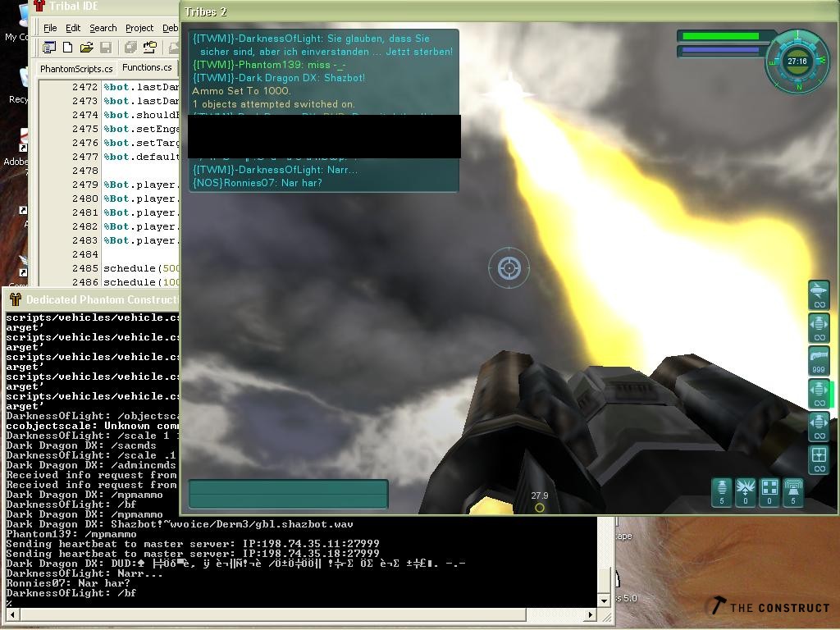Click the heartbeat line with IP 198.74.35.11:27999

[193, 544]
